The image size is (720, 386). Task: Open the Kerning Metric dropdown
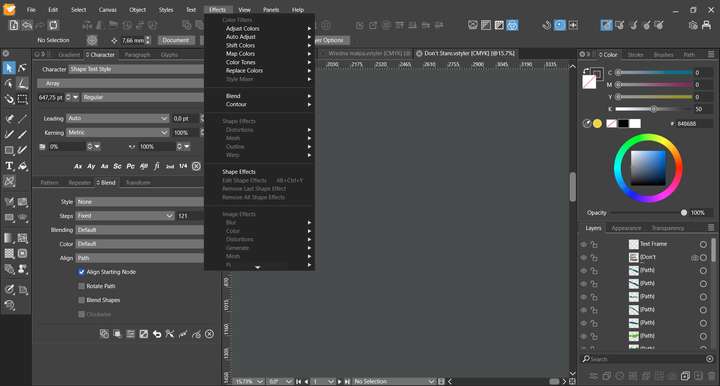[x=118, y=133]
